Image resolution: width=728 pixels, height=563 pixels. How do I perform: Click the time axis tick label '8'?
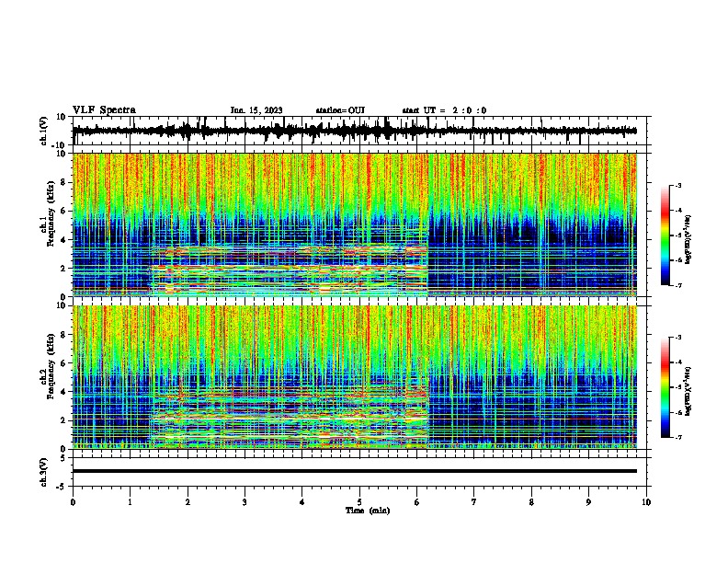click(531, 502)
